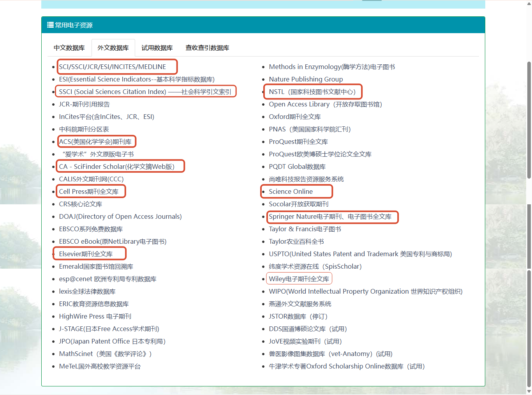Open Elsevier期刊全文库 link
This screenshot has width=532, height=395.
point(86,254)
